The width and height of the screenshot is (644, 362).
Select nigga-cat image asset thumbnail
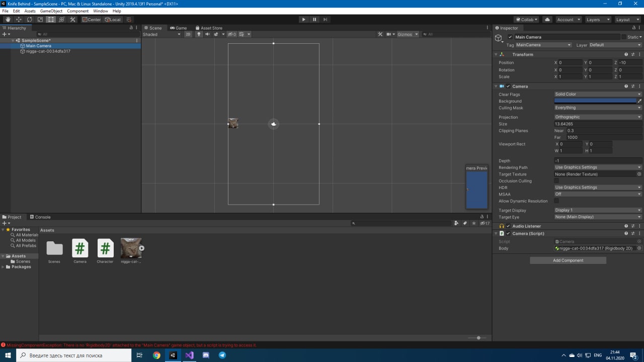point(131,248)
